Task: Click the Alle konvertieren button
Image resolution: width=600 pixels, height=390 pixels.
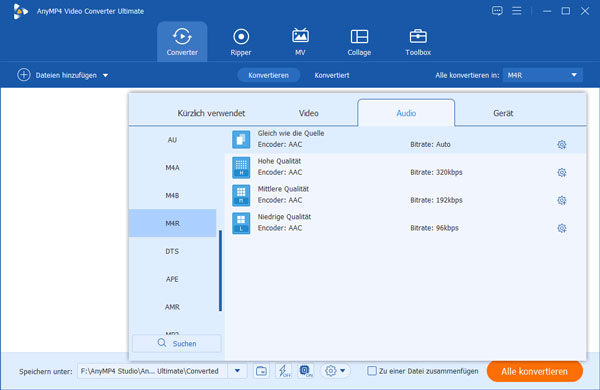Action: [535, 371]
